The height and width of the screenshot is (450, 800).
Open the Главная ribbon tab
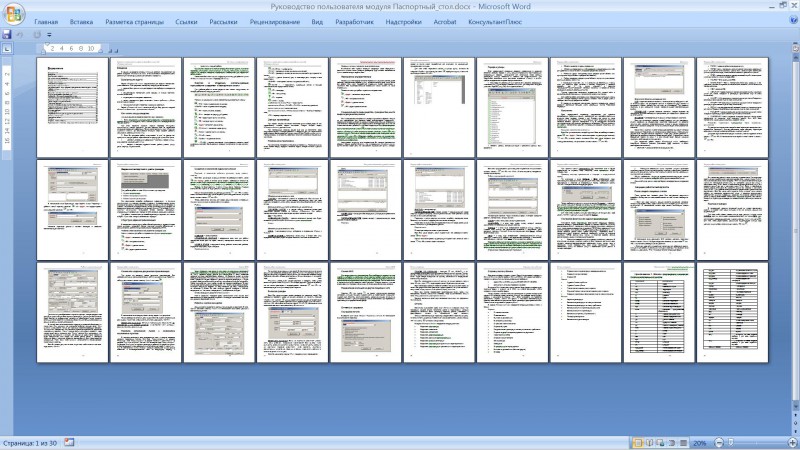pos(46,22)
